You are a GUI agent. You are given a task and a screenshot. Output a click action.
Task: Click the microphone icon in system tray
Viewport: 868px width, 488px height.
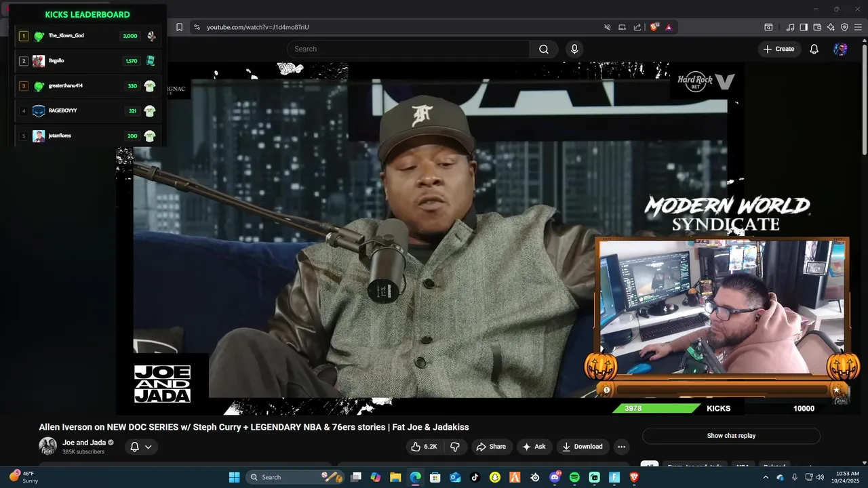794,477
